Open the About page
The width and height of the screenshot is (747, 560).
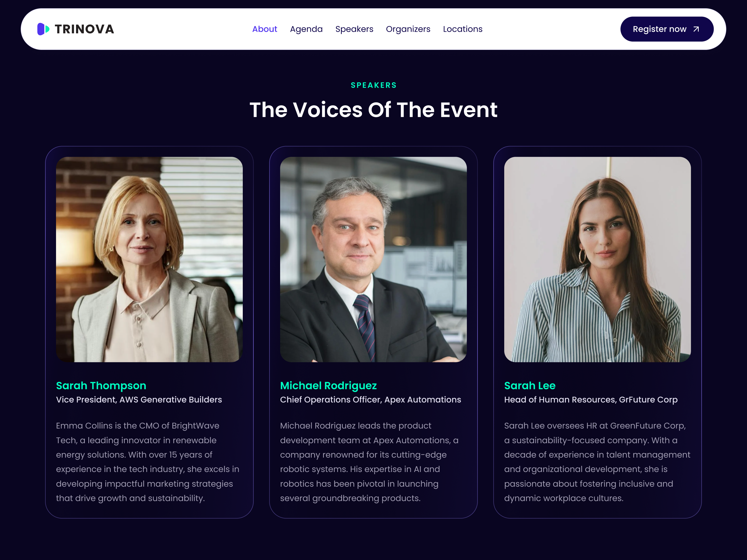click(x=265, y=29)
